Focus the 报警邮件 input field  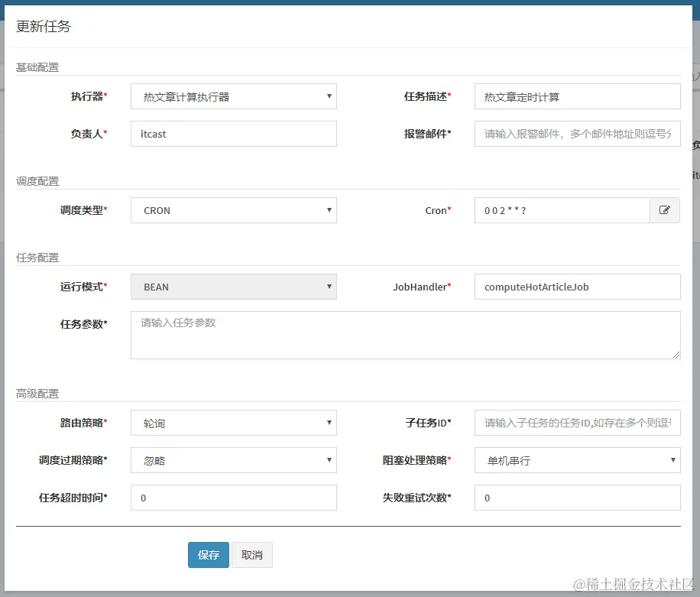577,134
